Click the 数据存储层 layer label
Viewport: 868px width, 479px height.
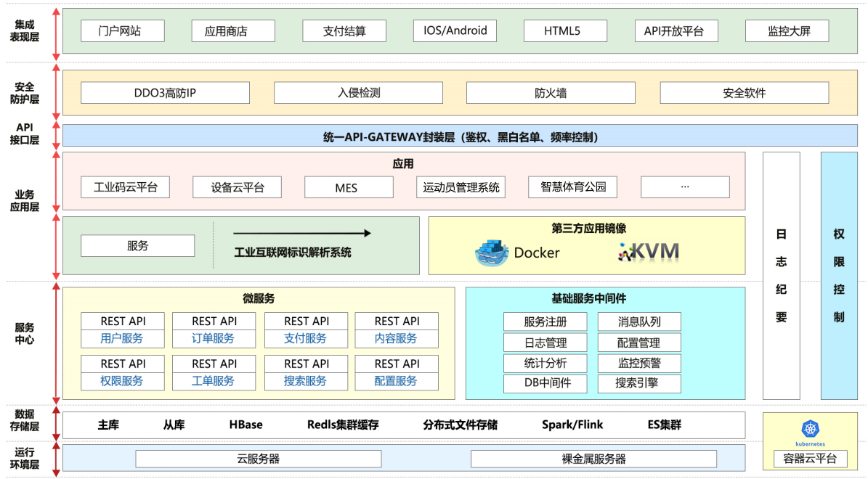(x=25, y=419)
